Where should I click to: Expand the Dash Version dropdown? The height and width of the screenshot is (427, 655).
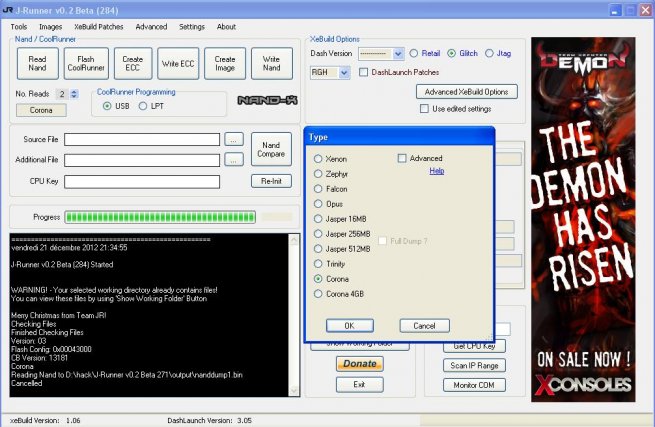point(398,53)
